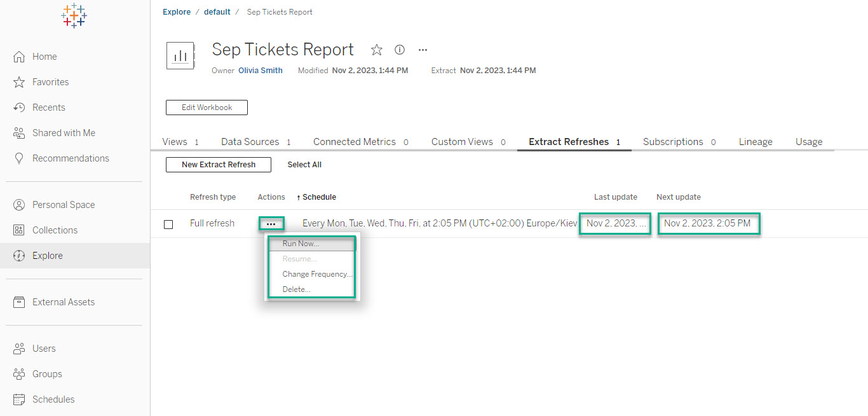Select Change Frequency in actions menu
The height and width of the screenshot is (416, 868).
pyautogui.click(x=316, y=274)
